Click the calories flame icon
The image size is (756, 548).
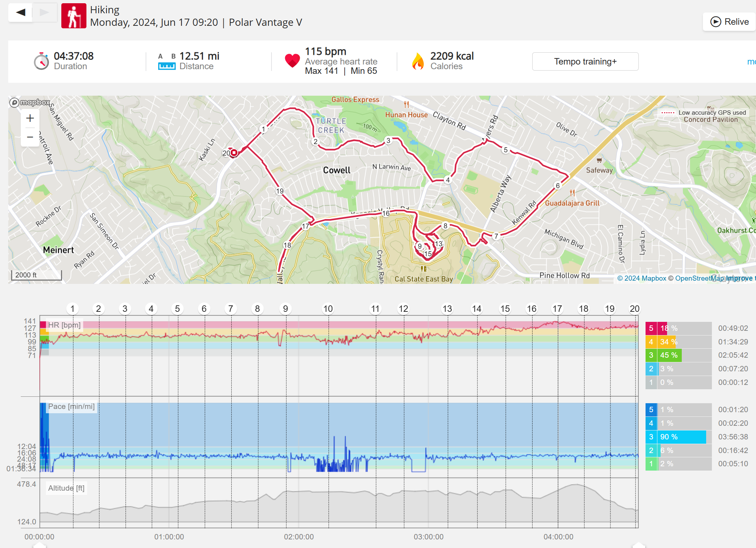point(418,61)
